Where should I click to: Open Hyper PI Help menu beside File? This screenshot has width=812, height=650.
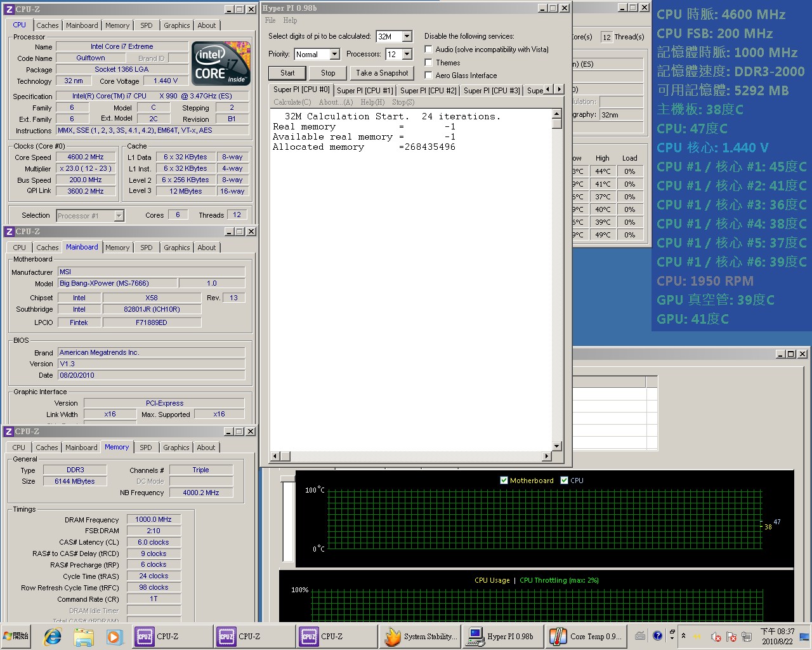290,20
